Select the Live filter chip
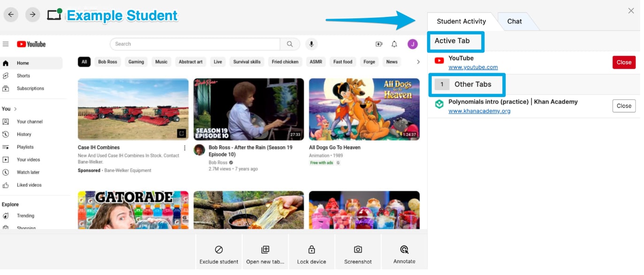This screenshot has height=275, width=644. click(218, 61)
